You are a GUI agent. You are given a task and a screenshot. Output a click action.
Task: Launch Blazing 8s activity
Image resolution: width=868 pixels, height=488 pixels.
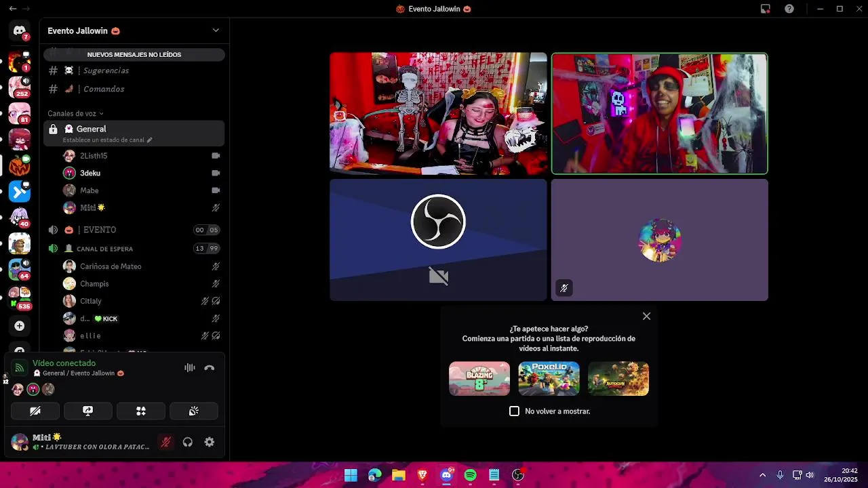479,379
